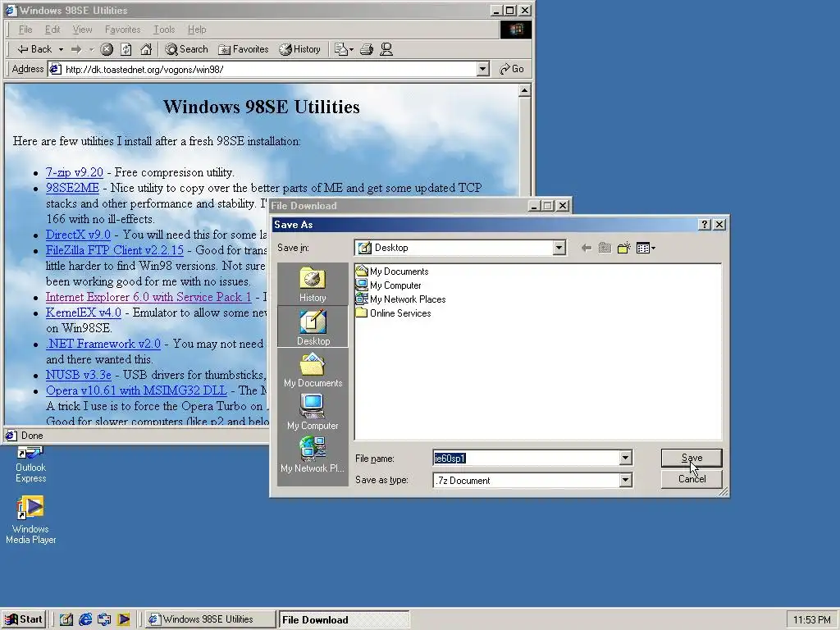Image resolution: width=840 pixels, height=630 pixels.
Task: Click the Show Desktop quick launch icon
Action: point(66,619)
